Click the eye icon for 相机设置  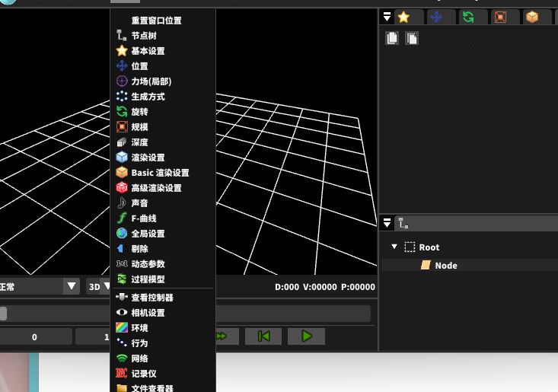pyautogui.click(x=122, y=312)
